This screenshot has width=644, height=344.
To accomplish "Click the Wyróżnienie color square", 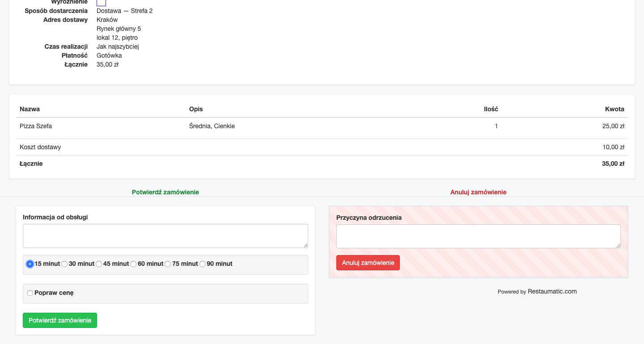I will click(101, 3).
